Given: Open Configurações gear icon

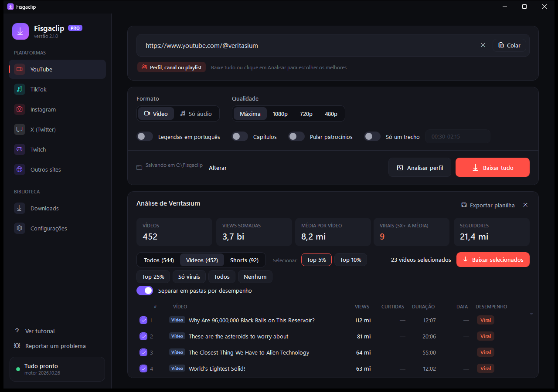Looking at the screenshot, I should pyautogui.click(x=19, y=228).
